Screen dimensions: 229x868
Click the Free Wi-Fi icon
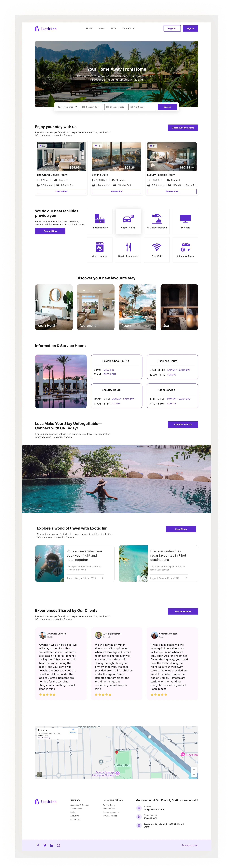156,247
